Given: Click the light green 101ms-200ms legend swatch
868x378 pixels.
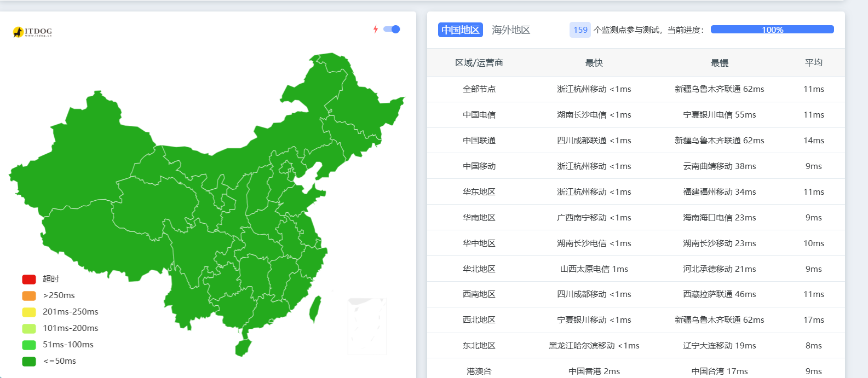Looking at the screenshot, I should pos(29,329).
